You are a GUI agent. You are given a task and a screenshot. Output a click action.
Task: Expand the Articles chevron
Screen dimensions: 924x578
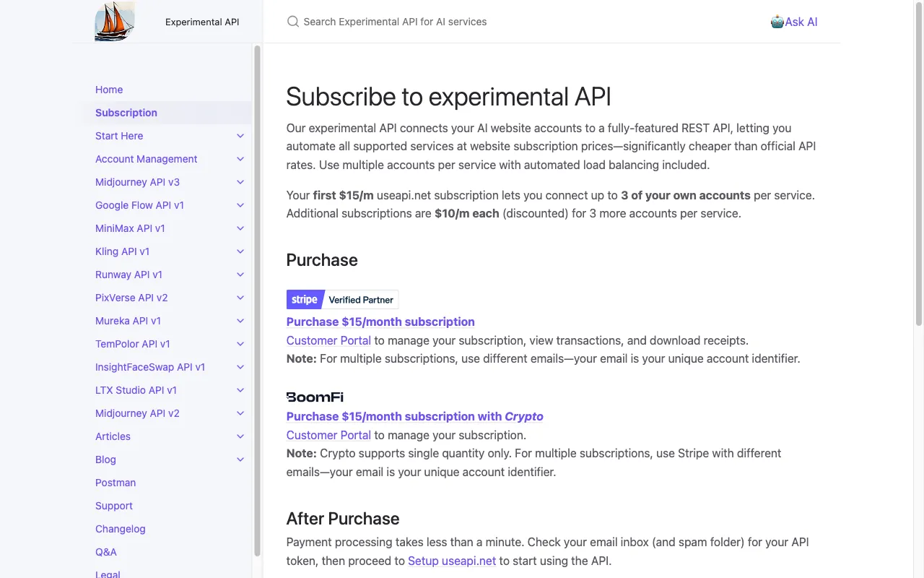(x=240, y=436)
